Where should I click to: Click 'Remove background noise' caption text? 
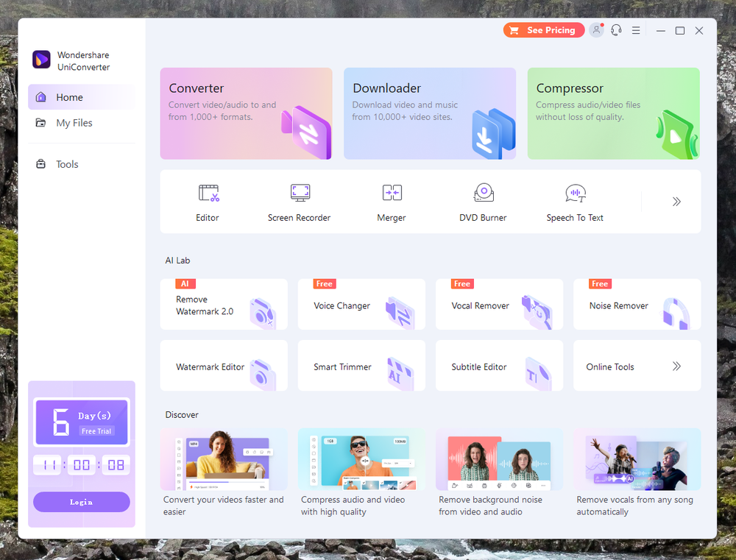pos(490,506)
